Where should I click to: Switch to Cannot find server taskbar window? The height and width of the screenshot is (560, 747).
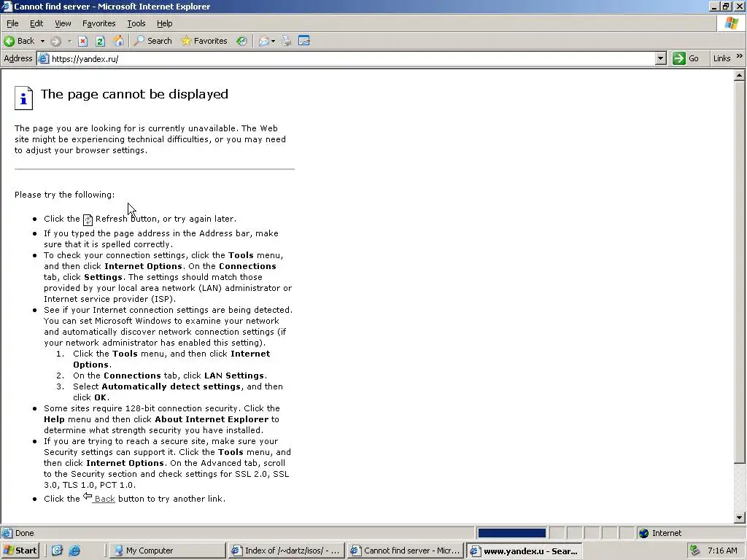[405, 551]
